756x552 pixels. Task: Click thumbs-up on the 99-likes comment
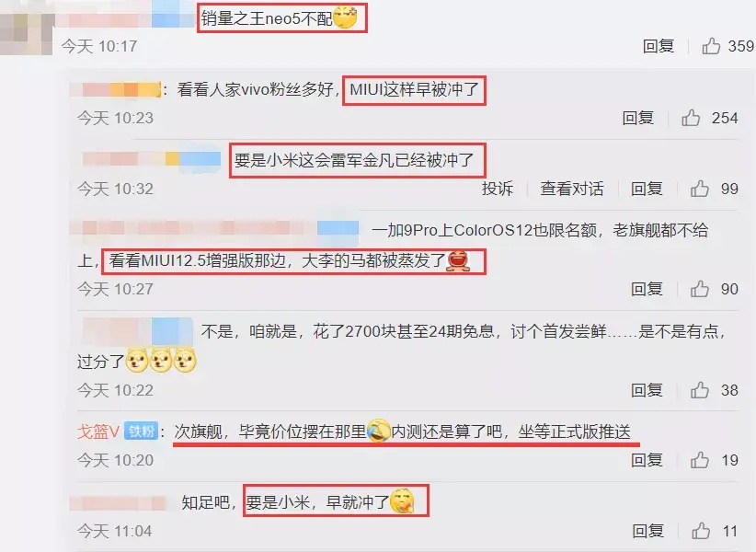tap(699, 189)
